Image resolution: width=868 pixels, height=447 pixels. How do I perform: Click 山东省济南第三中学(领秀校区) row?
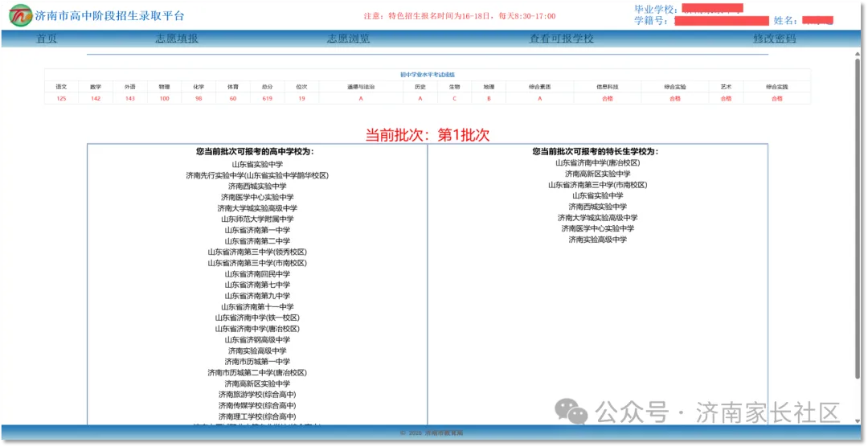coord(257,252)
